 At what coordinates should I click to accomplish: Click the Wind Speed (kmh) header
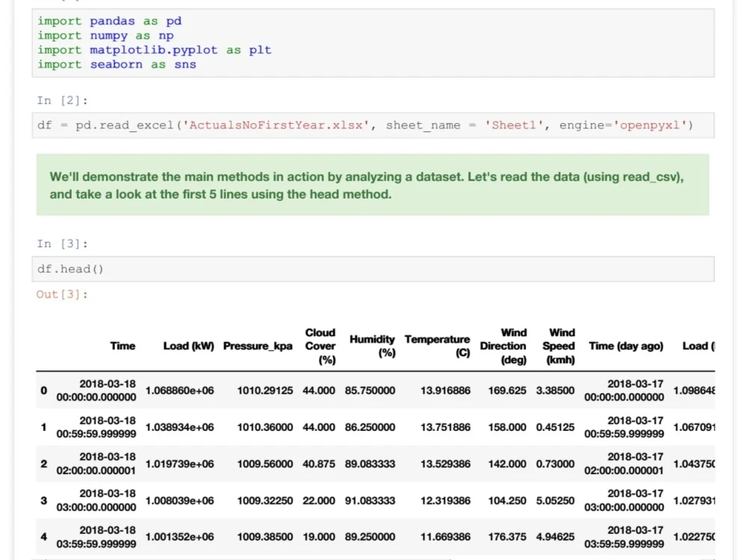(558, 346)
